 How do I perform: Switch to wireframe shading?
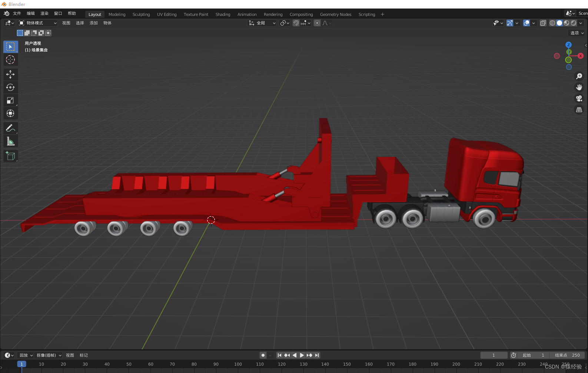click(x=552, y=23)
